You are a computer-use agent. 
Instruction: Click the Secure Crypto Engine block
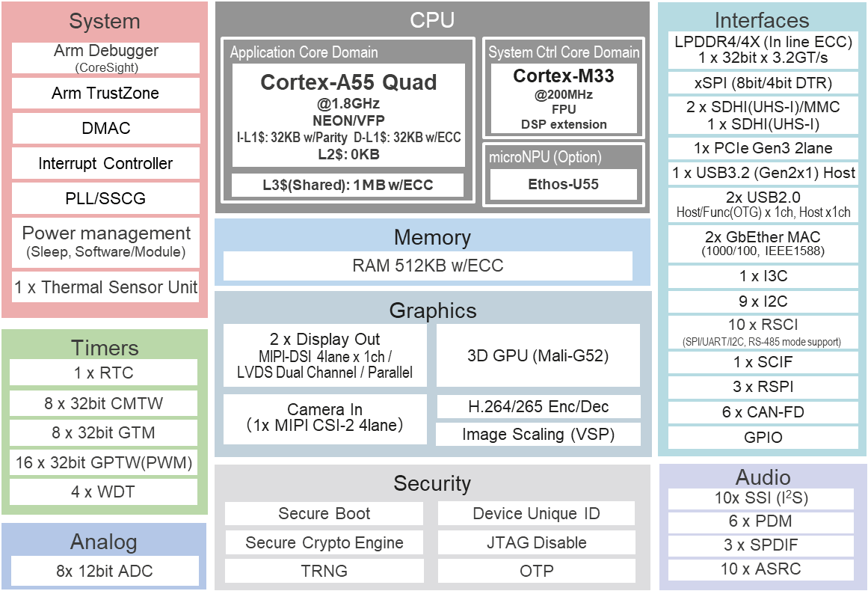(324, 542)
